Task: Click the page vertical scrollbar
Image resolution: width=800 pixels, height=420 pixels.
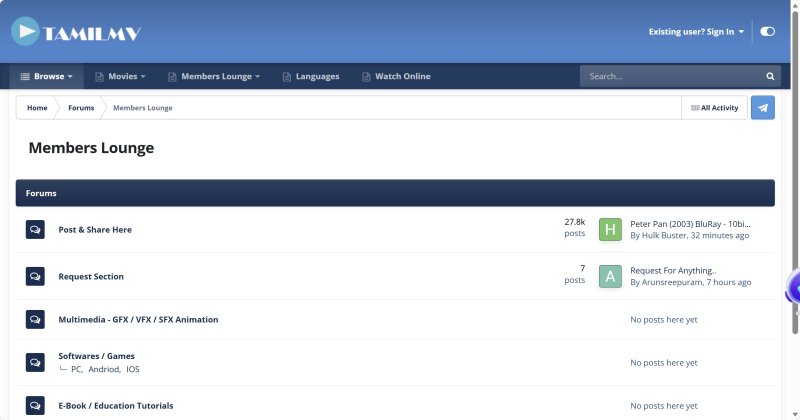Action: coord(795,174)
